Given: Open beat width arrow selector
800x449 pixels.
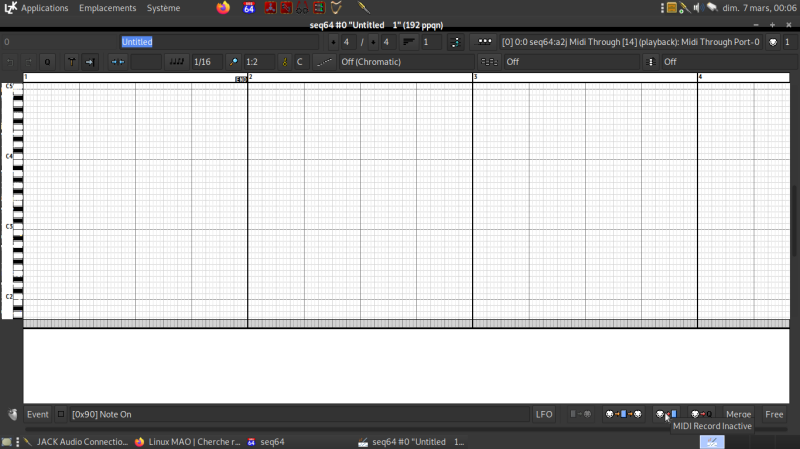Looking at the screenshot, I should [x=373, y=42].
